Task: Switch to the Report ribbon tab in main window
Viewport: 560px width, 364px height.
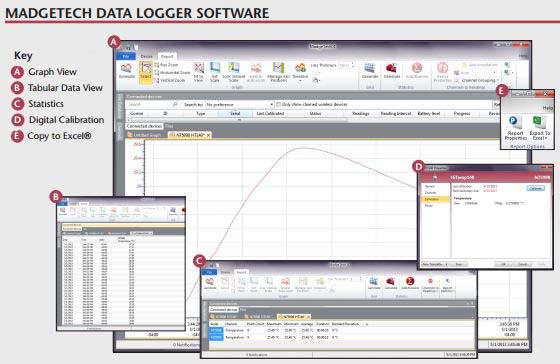Action: [x=167, y=56]
